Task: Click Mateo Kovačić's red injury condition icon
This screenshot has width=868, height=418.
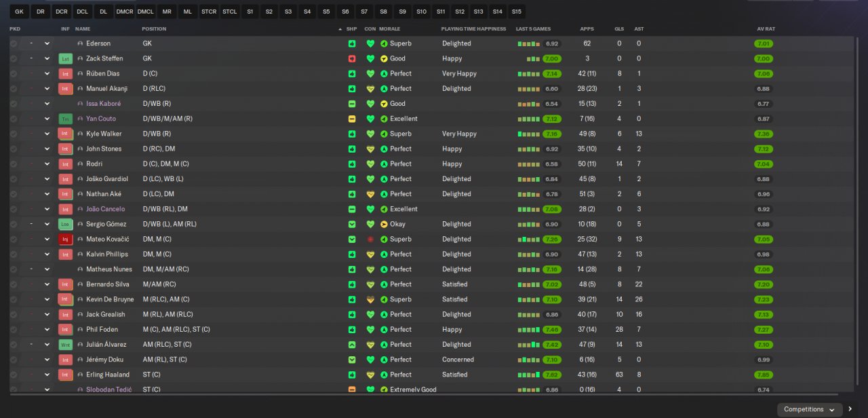Action: click(x=370, y=239)
